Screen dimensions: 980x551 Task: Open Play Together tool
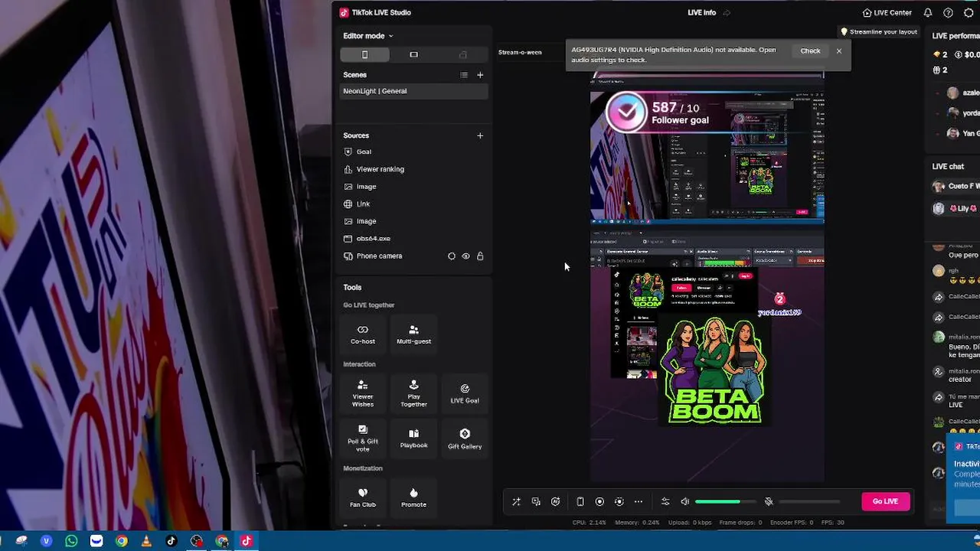click(413, 393)
